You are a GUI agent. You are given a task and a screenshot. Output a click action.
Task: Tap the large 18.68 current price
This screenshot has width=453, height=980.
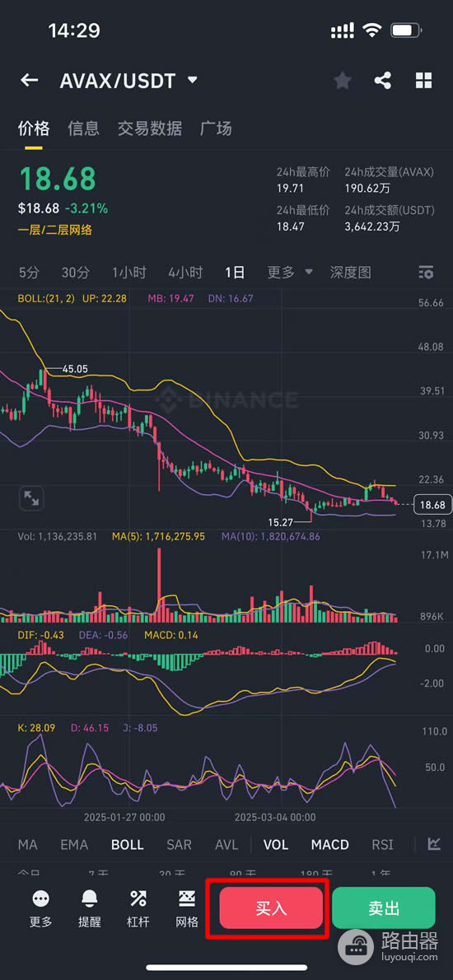58,180
